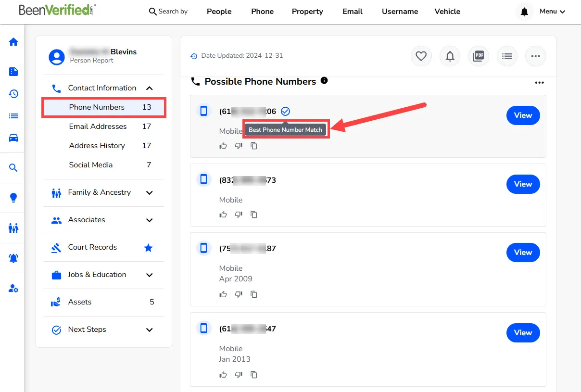The image size is (581, 392).
Task: Open report monitoring via the bell icon
Action: pyautogui.click(x=450, y=56)
